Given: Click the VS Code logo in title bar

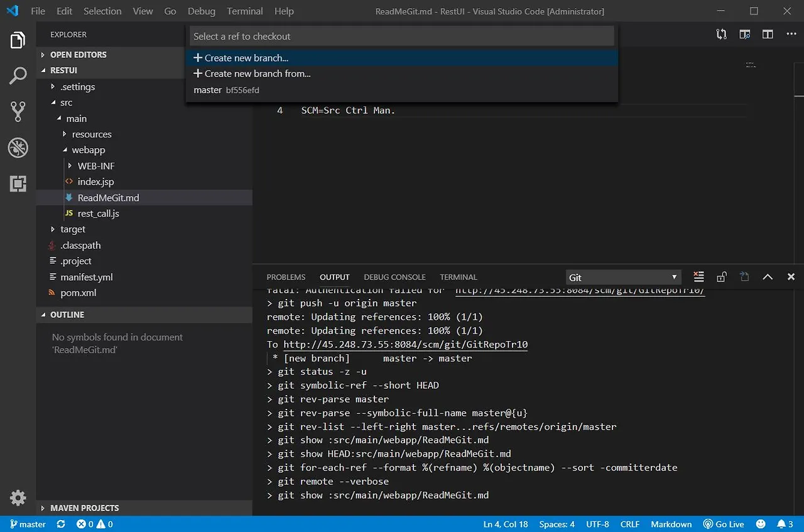Looking at the screenshot, I should point(12,11).
